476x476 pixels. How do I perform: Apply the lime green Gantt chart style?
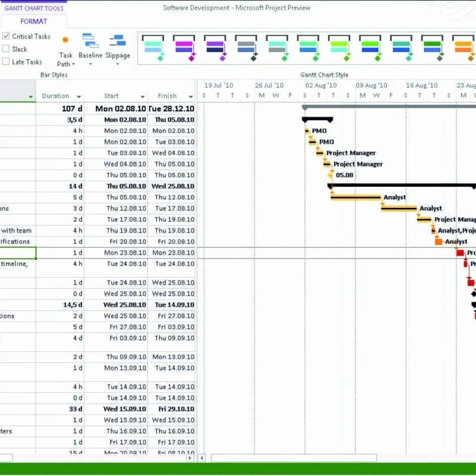[x=339, y=48]
